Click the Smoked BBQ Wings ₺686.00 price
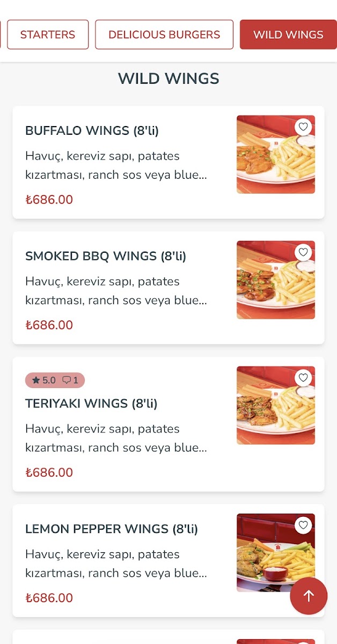Image resolution: width=337 pixels, height=644 pixels. pos(49,325)
